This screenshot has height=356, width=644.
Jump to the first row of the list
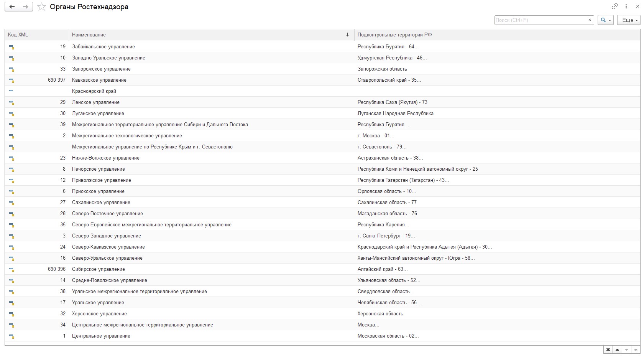pos(608,350)
